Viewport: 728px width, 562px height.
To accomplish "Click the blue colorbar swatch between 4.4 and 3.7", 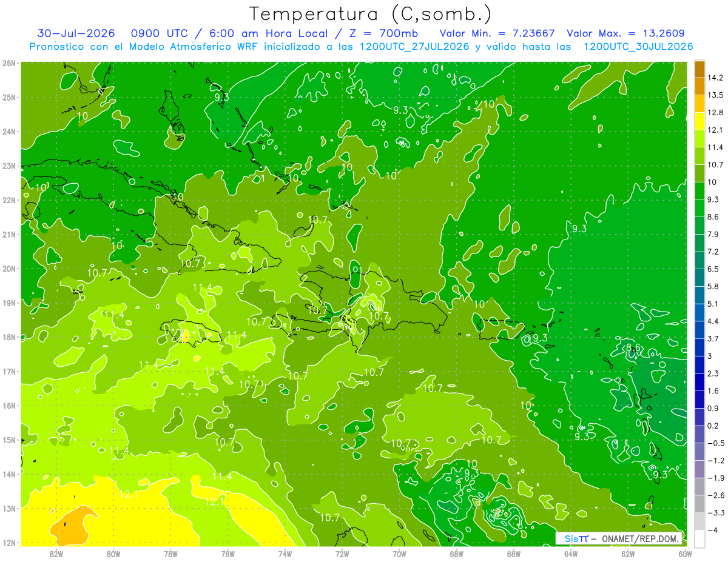I will coord(699,329).
